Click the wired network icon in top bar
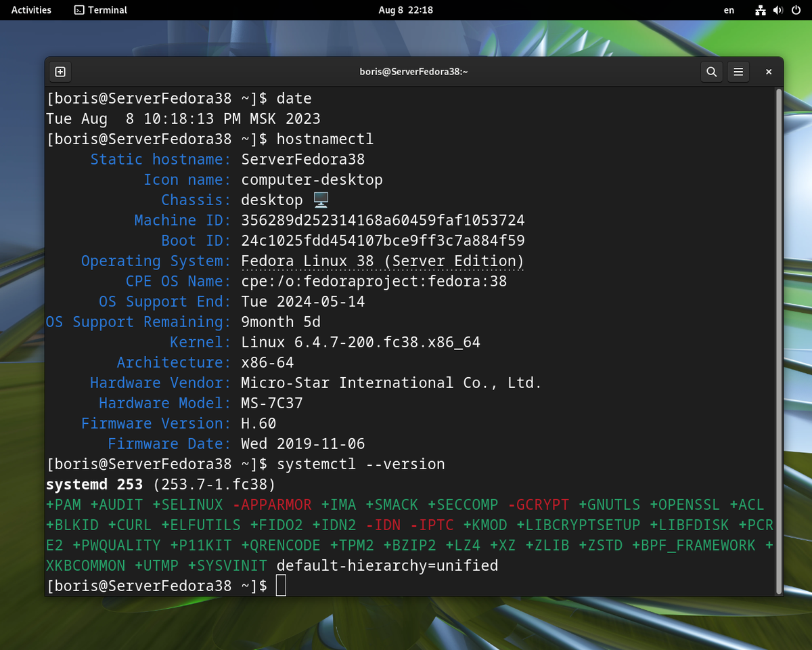The height and width of the screenshot is (650, 812). tap(761, 10)
